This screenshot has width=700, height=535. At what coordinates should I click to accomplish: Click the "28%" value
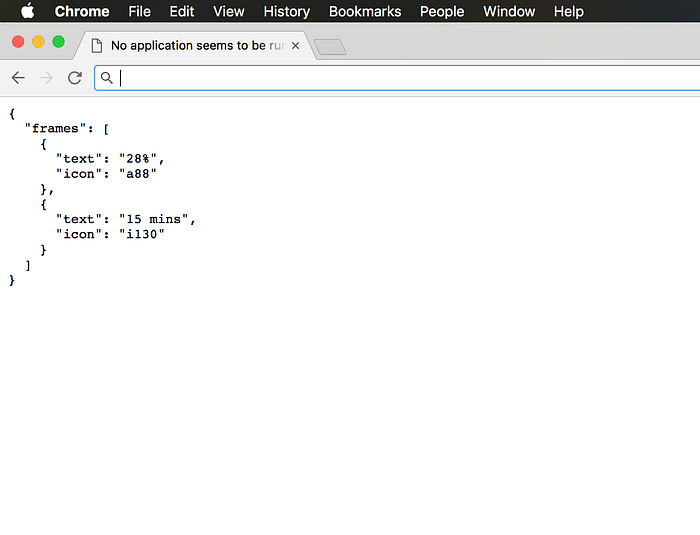(138, 159)
